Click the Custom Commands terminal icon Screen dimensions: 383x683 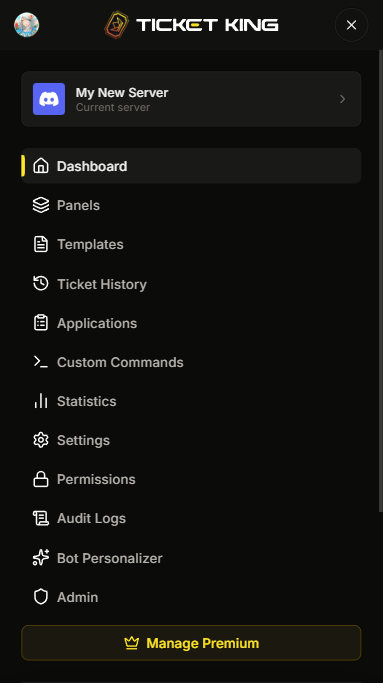(x=41, y=362)
